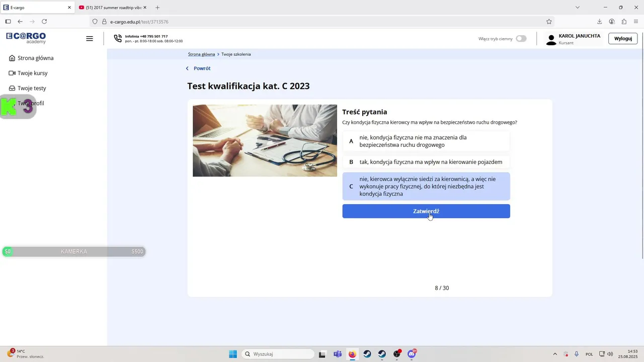Open the volume speaker tray icon
The height and width of the screenshot is (362, 644).
[610, 354]
